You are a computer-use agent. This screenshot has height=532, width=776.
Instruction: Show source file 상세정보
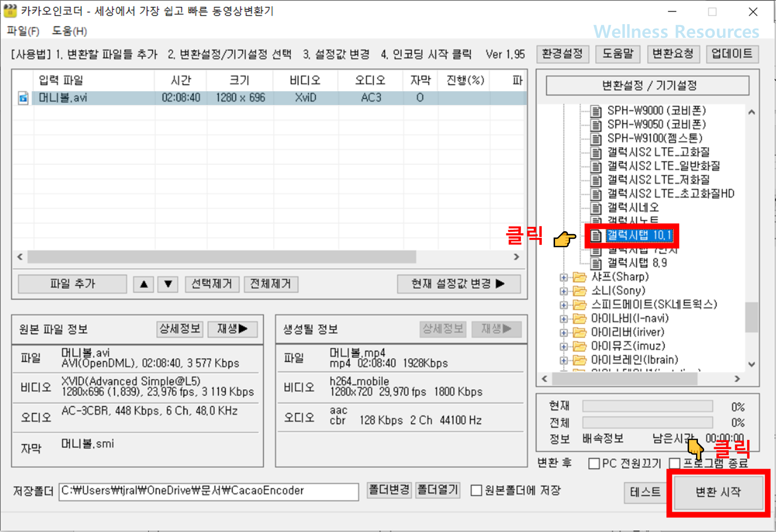180,329
